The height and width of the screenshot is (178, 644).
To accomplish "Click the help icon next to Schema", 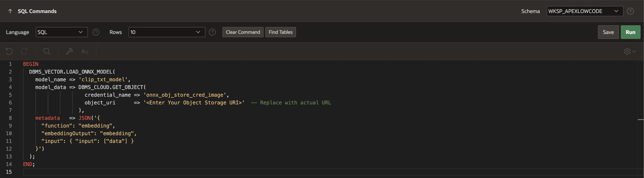I will 630,11.
